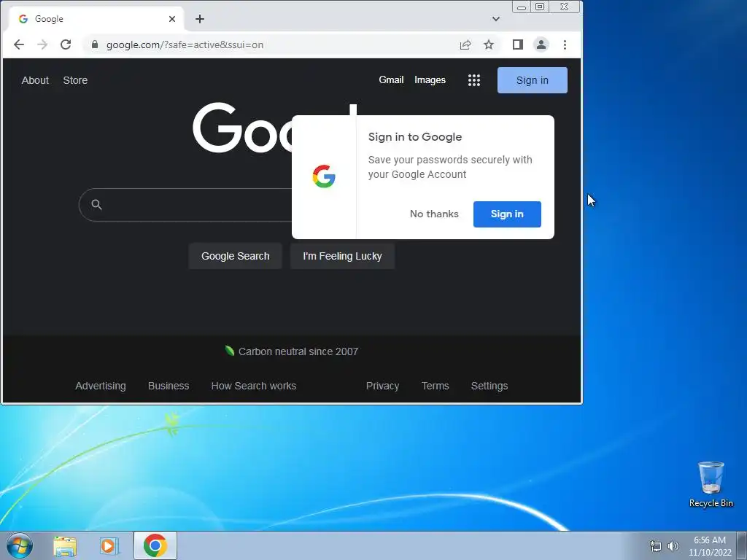Click the magnifier icon in the search box
The height and width of the screenshot is (560, 747).
(x=97, y=205)
